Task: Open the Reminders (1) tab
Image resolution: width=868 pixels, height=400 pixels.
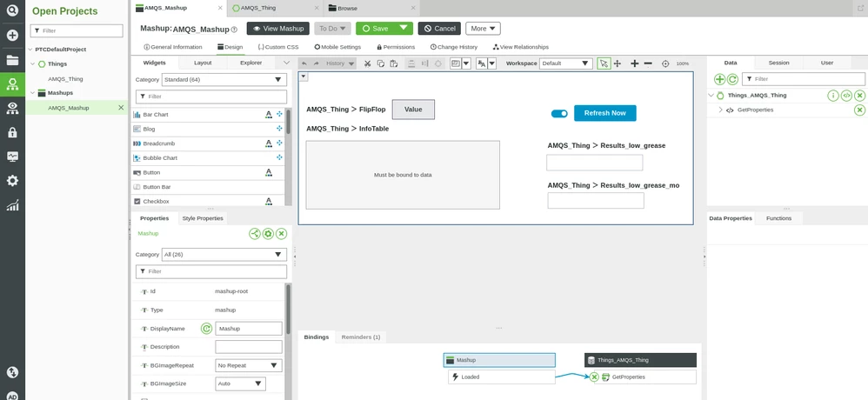Action: click(x=360, y=337)
